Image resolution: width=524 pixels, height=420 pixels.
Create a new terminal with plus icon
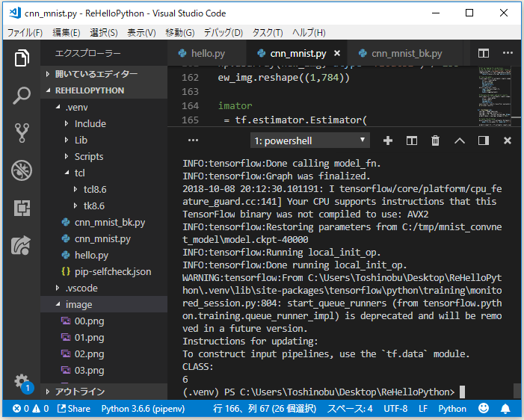[x=388, y=140]
